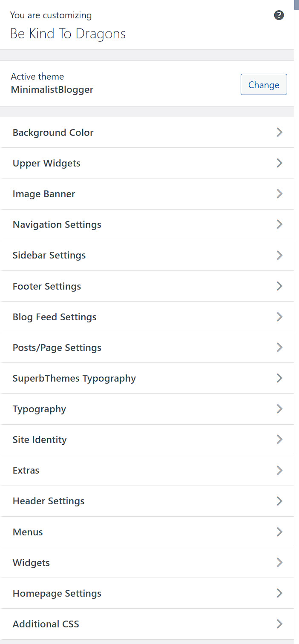Image resolution: width=299 pixels, height=644 pixels.
Task: Expand Upper Widgets using its chevron arrow
Action: 279,163
